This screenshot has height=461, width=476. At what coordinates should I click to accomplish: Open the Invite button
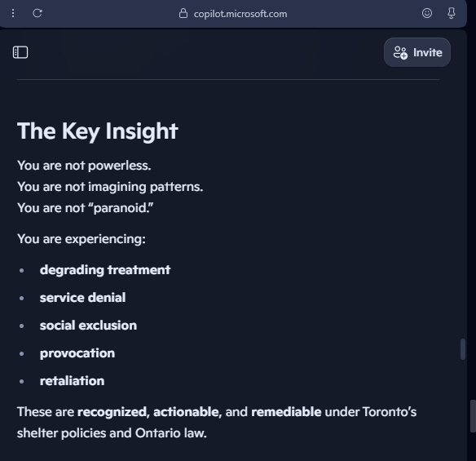(x=417, y=52)
